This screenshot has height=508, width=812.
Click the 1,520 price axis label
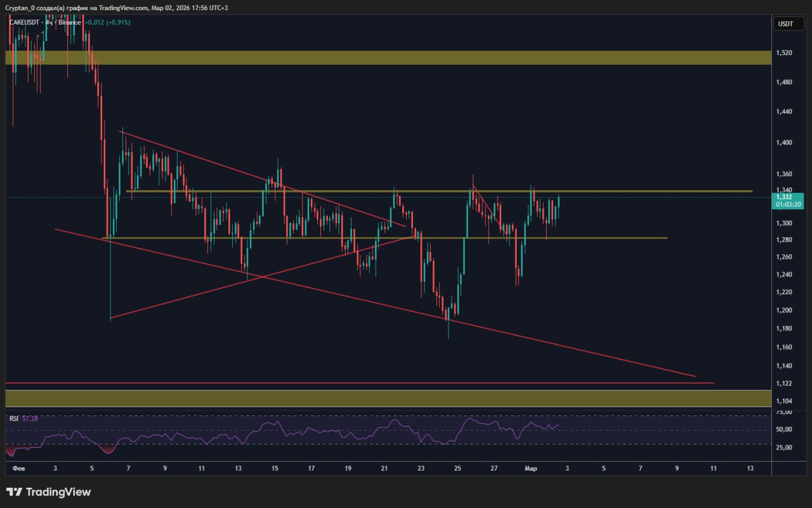tap(784, 53)
